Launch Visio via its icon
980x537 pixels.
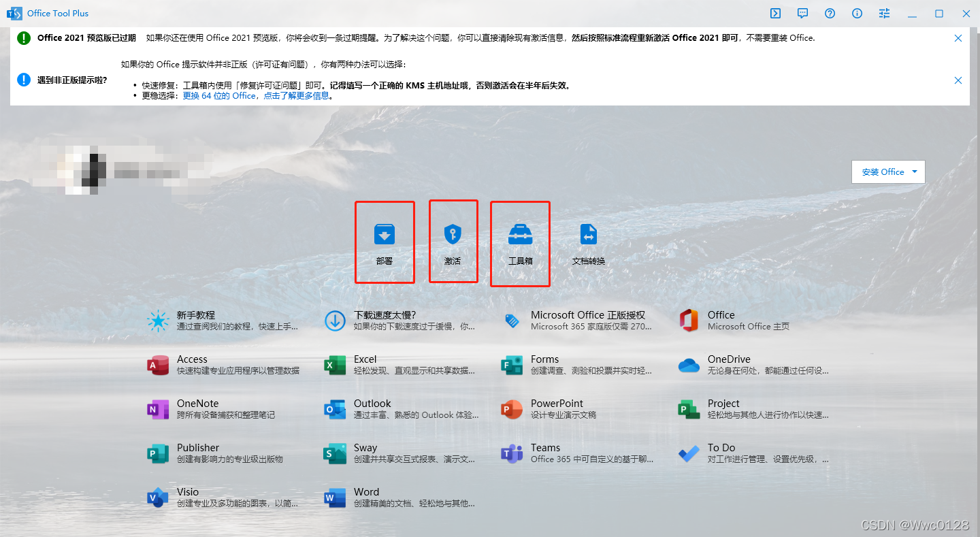click(x=158, y=498)
